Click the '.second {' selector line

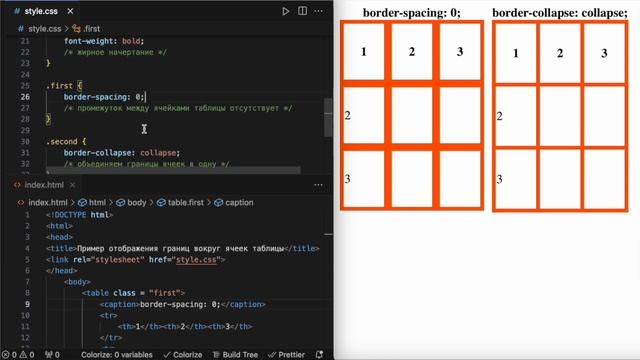click(66, 142)
